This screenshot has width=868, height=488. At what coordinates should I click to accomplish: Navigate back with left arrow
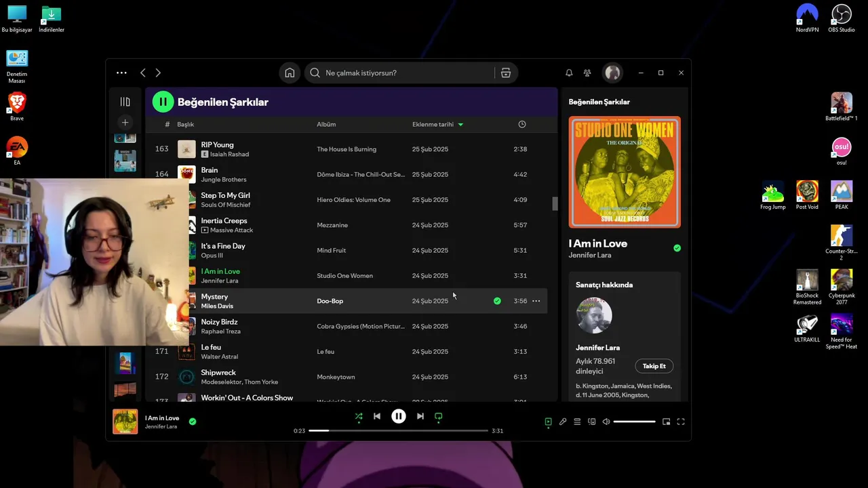pos(142,73)
